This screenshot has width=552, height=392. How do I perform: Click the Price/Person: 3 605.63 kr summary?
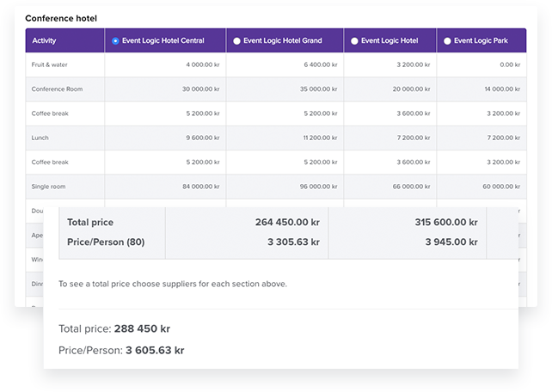(121, 351)
